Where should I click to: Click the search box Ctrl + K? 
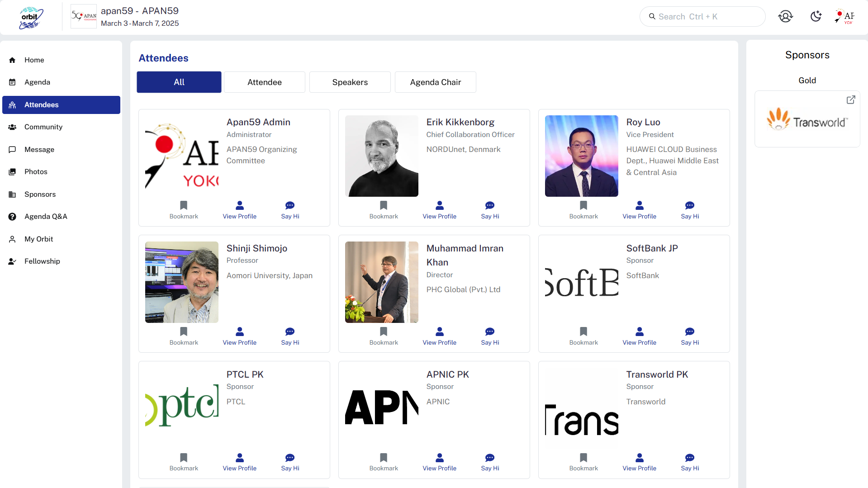tap(702, 17)
